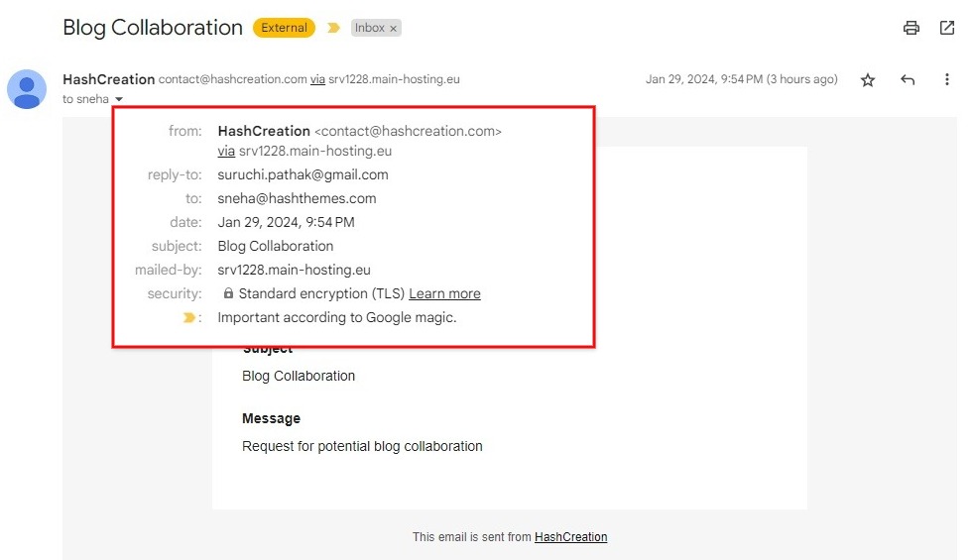The width and height of the screenshot is (972, 560).
Task: Click the sender profile avatar
Action: tap(27, 89)
